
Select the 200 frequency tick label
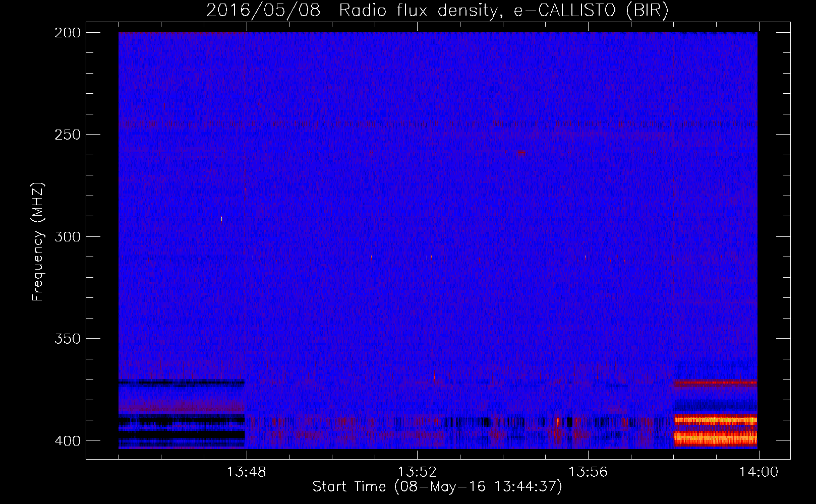pos(68,33)
